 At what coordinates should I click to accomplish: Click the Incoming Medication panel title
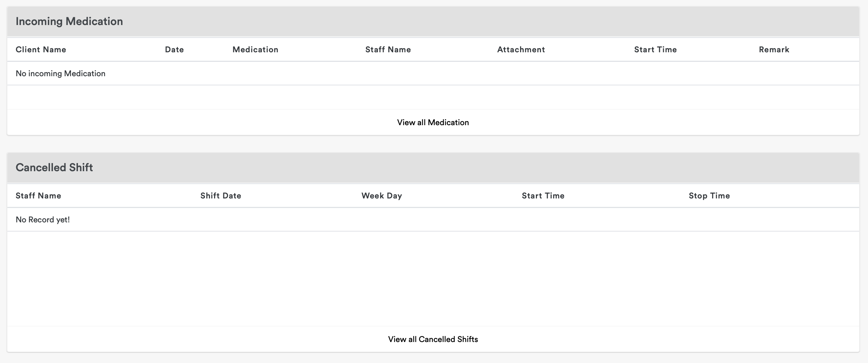[x=69, y=21]
